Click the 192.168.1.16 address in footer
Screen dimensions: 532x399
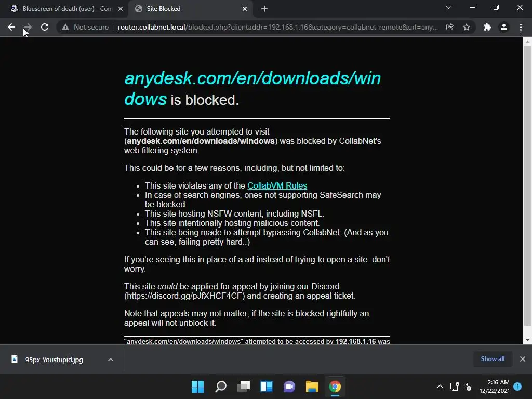355,341
